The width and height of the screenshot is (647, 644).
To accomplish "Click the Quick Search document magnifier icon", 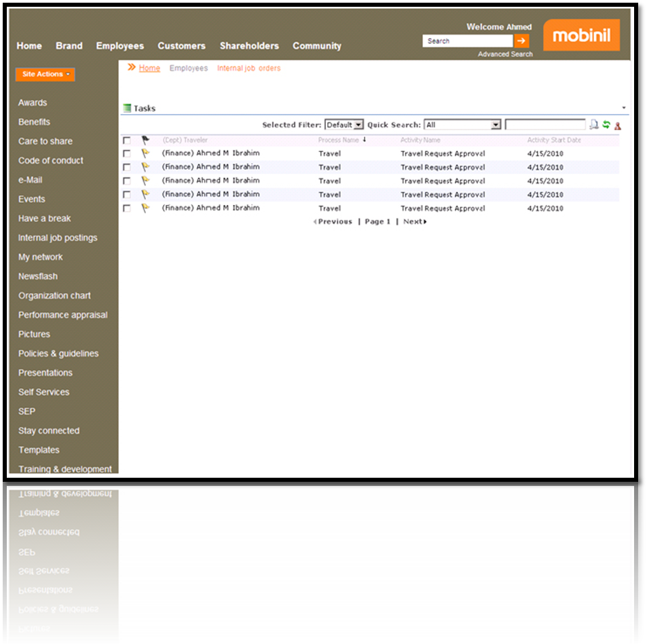I will click(x=594, y=125).
